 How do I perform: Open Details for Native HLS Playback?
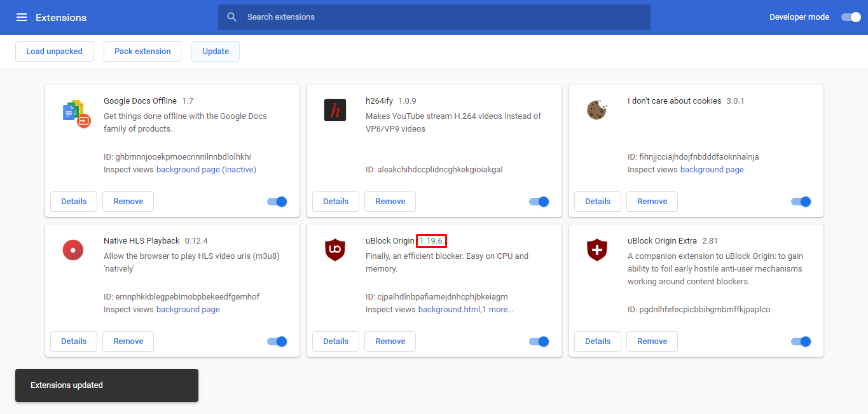point(74,342)
